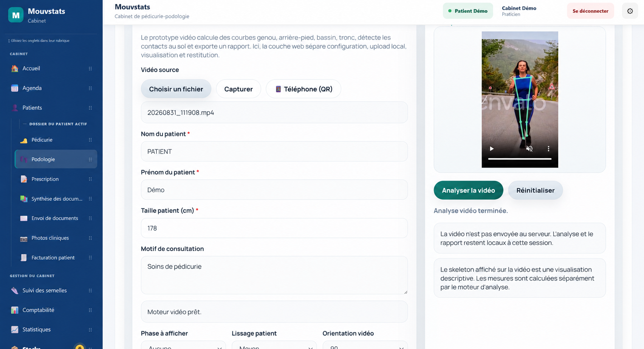The width and height of the screenshot is (644, 349).
Task: Click the Statistiques graph icon
Action: pos(15,330)
